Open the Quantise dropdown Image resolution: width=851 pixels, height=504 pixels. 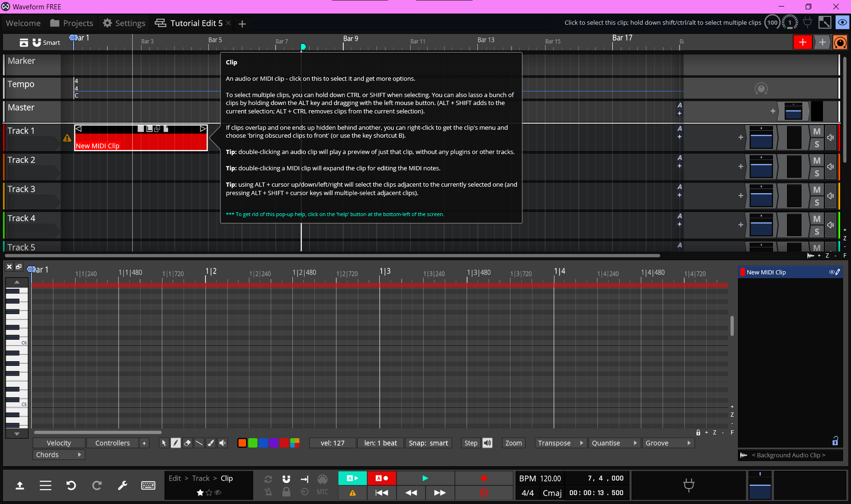point(614,443)
